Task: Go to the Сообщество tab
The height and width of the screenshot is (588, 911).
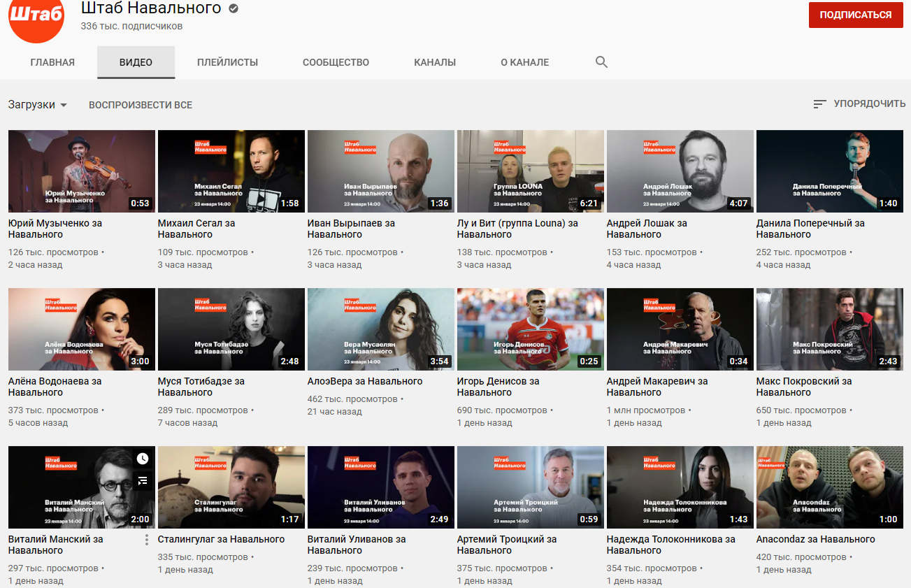Action: point(336,62)
